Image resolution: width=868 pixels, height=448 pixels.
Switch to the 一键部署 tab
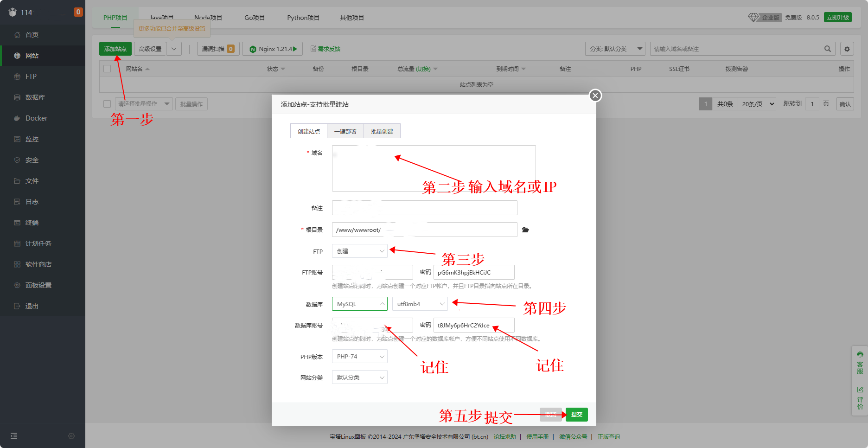[x=345, y=131]
